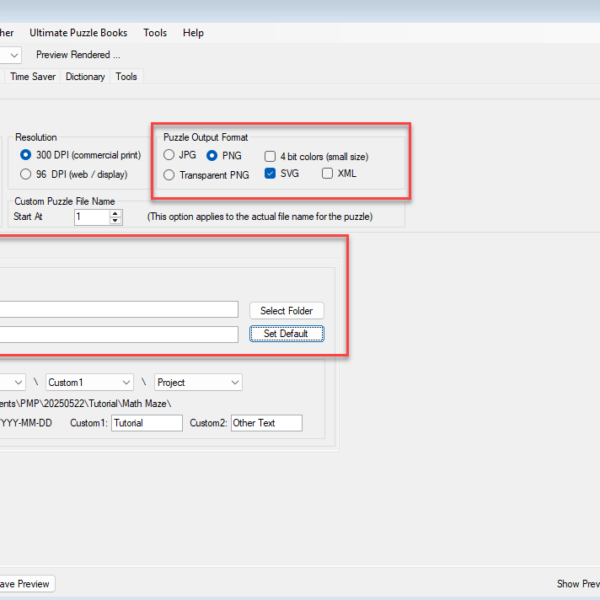The width and height of the screenshot is (600, 600).
Task: Open the Help menu
Action: click(x=193, y=33)
